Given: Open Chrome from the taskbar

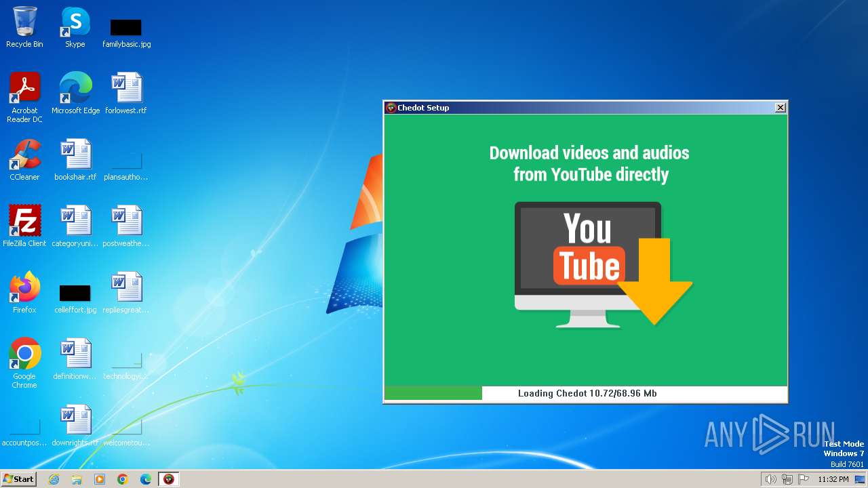Looking at the screenshot, I should click(x=123, y=479).
